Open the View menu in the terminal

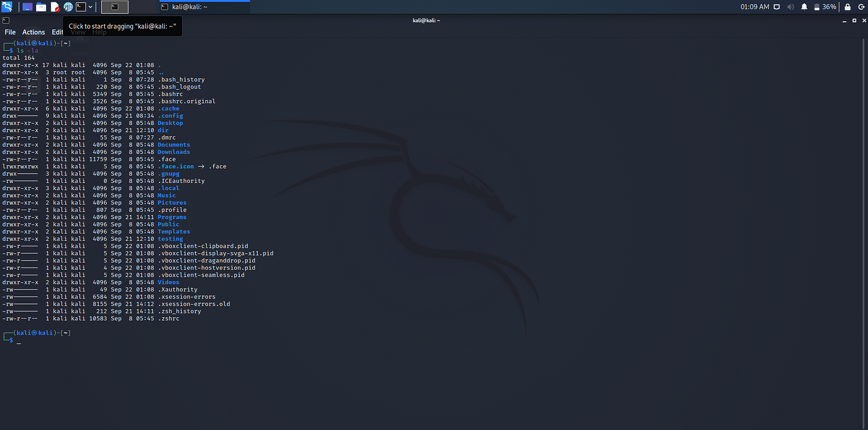[x=78, y=32]
